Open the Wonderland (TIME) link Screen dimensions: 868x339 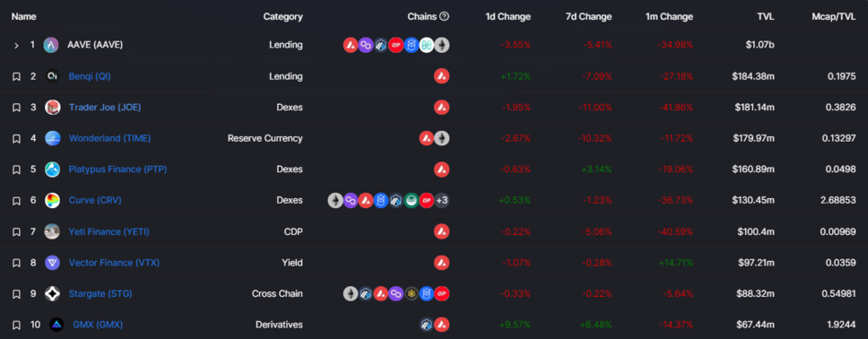click(109, 138)
